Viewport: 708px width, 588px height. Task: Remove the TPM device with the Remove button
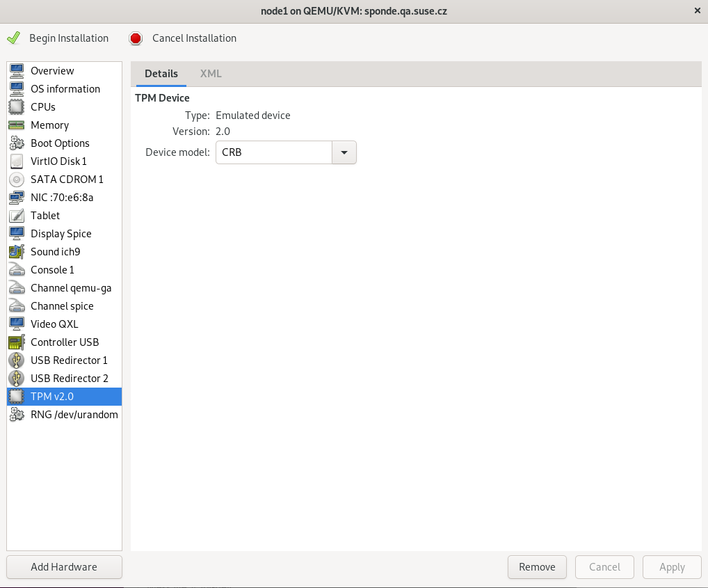point(537,566)
